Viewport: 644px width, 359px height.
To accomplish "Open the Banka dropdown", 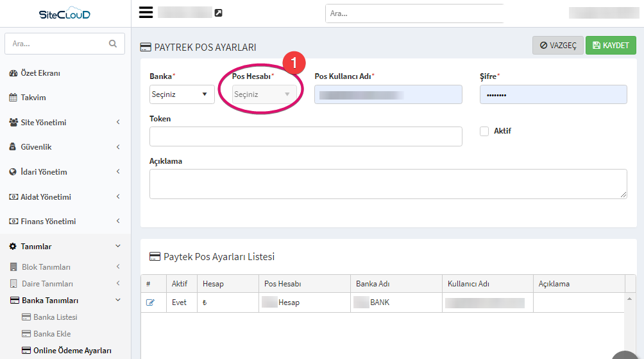I will 182,94.
